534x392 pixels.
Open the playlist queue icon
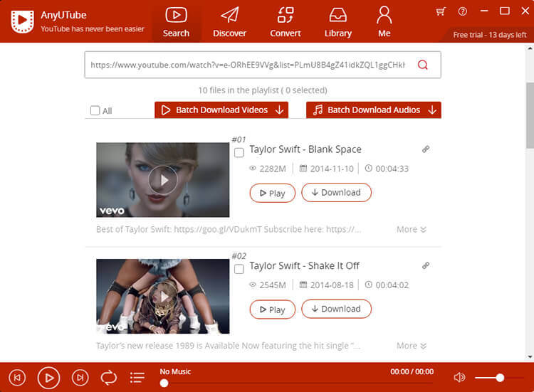[x=137, y=378]
